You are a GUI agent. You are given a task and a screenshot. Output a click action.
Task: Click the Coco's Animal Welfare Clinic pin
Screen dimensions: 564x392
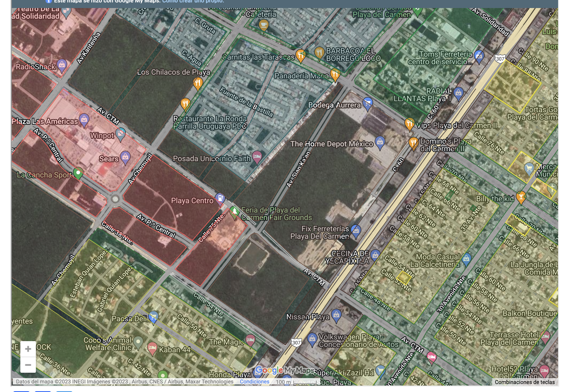(138, 342)
